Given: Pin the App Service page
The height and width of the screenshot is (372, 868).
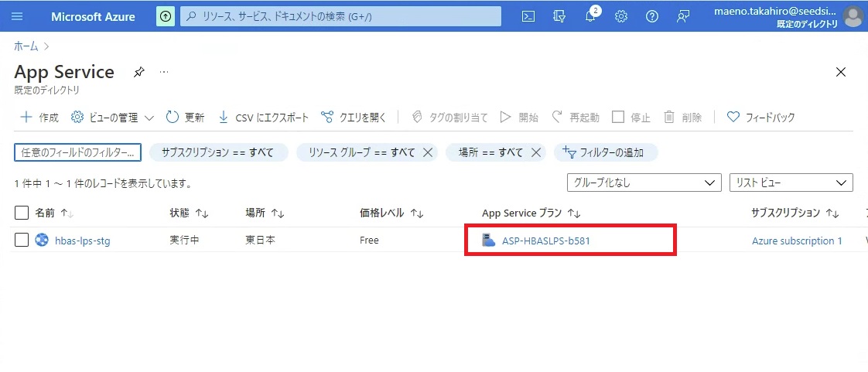Looking at the screenshot, I should click(x=138, y=72).
